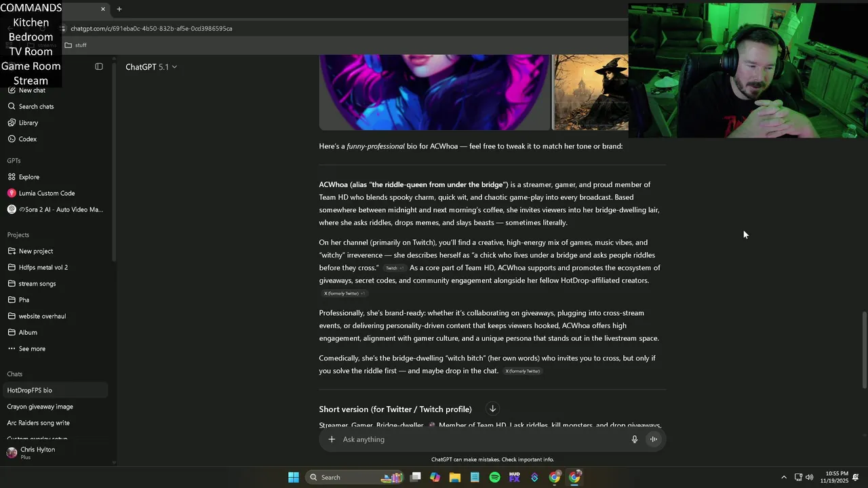The image size is (868, 488).
Task: Open the Twitch source citation chip
Action: [394, 268]
